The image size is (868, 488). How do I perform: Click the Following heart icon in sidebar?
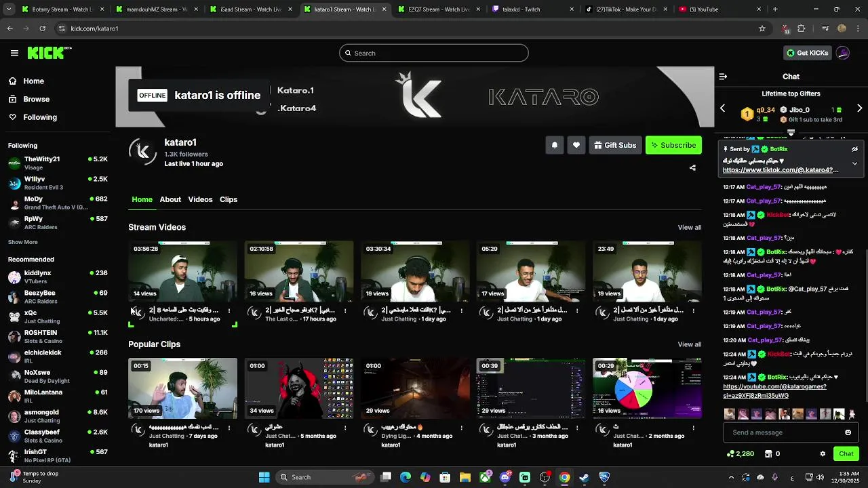(x=13, y=117)
